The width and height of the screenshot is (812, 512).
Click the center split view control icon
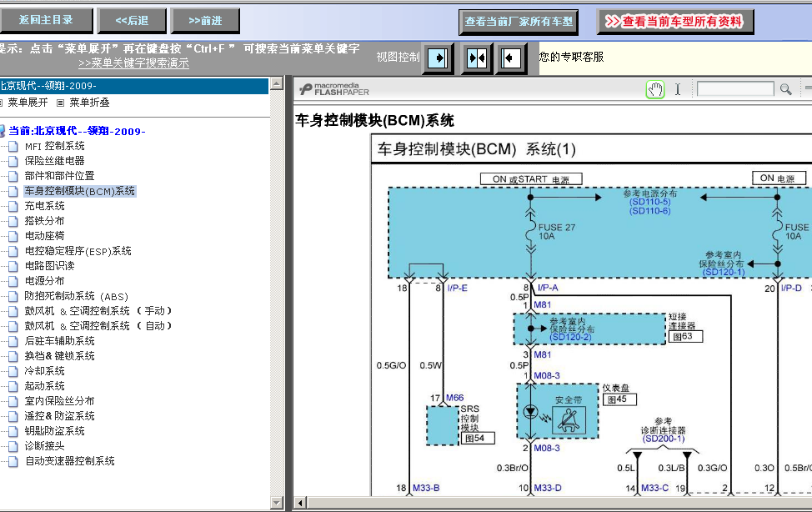[476, 58]
